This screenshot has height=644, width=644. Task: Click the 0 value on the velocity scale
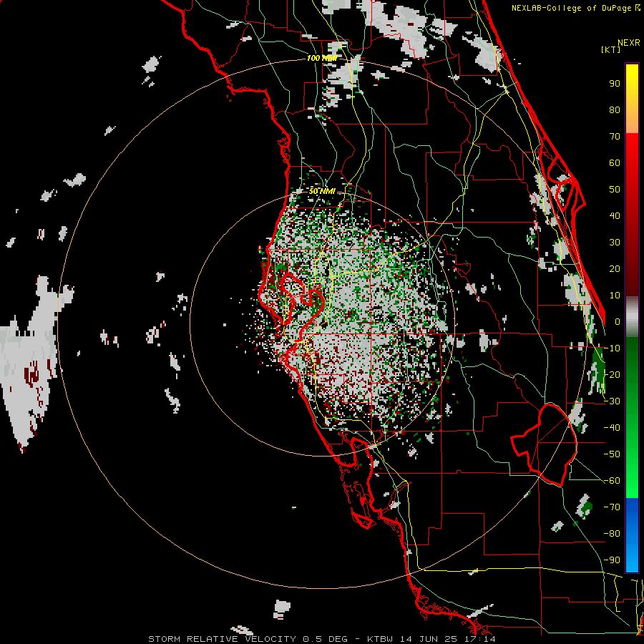pyautogui.click(x=618, y=321)
